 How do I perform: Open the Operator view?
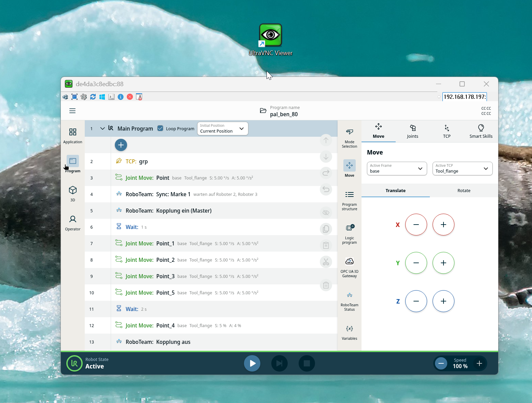pos(73,223)
